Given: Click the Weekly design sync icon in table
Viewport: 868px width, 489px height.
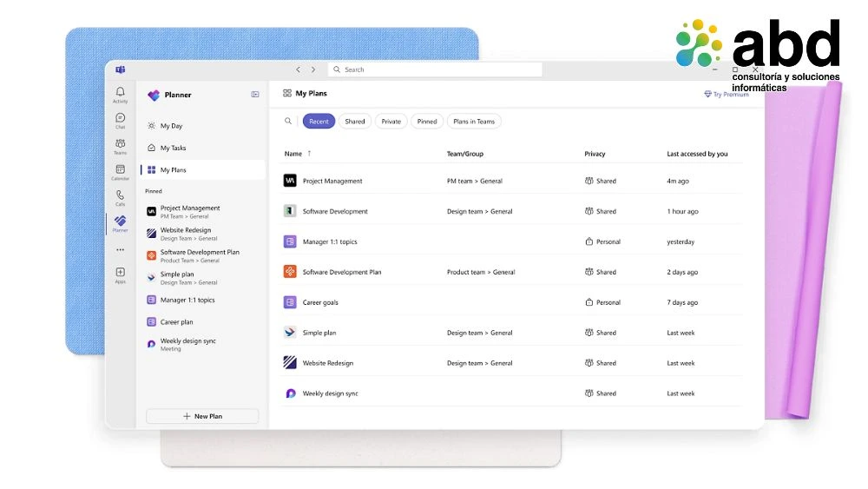Looking at the screenshot, I should pos(290,393).
